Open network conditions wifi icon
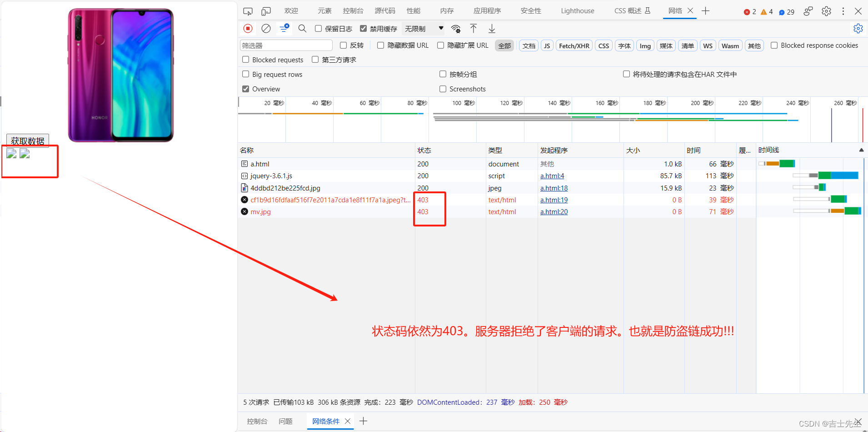 click(456, 29)
